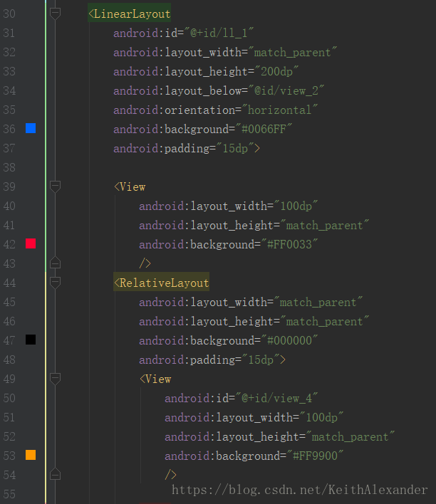The image size is (436, 504).
Task: Click the fold end marker on line 54
Action: click(x=55, y=474)
